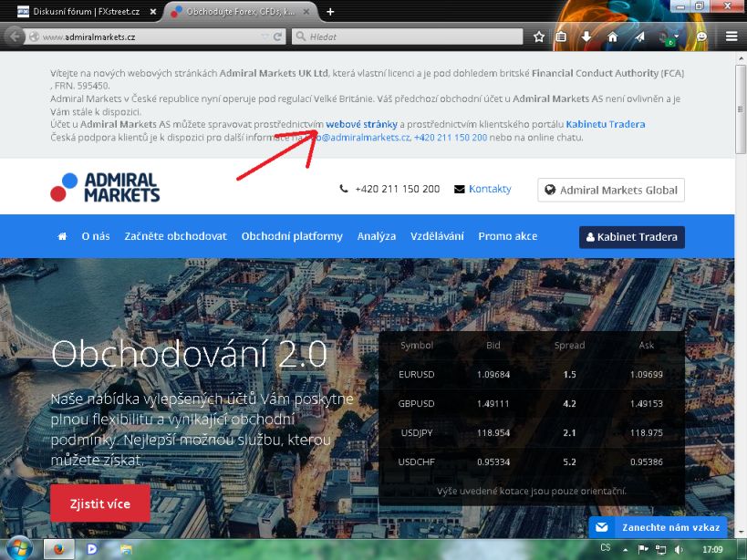
Task: Open the Windows Start button
Action: tap(19, 550)
